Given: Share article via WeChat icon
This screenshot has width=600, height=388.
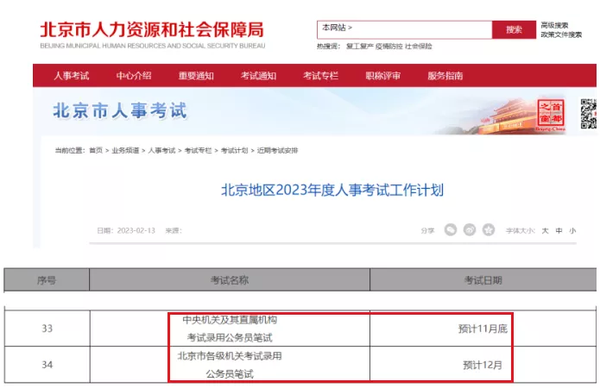Looking at the screenshot, I should click(x=450, y=230).
